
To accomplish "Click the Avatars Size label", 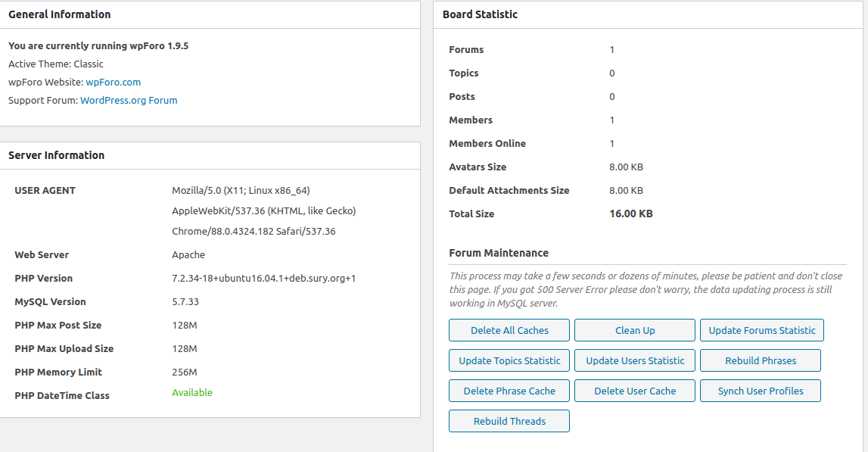I will (x=478, y=167).
